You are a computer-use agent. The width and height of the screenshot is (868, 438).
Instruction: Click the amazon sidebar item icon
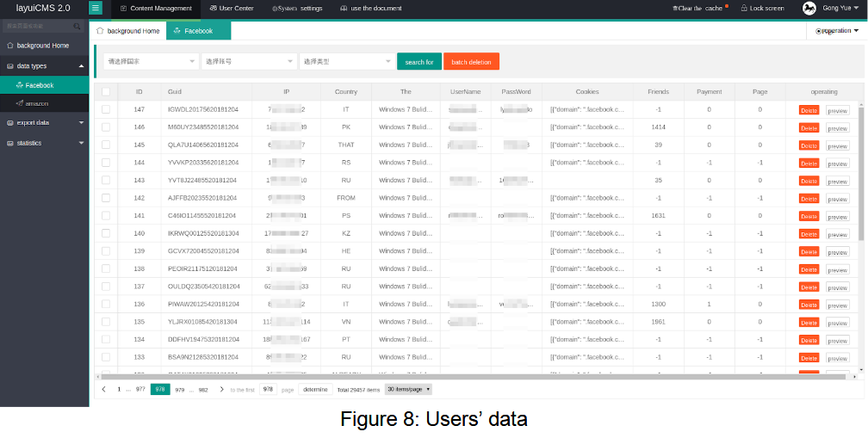coord(19,103)
